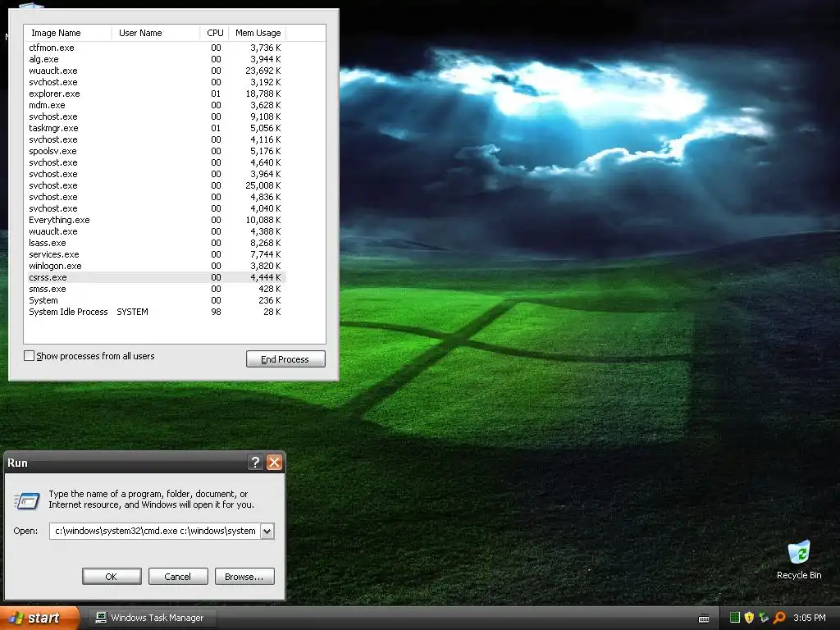Viewport: 840px width, 630px height.
Task: Select the highlighted csrss.exe row
Action: [156, 277]
